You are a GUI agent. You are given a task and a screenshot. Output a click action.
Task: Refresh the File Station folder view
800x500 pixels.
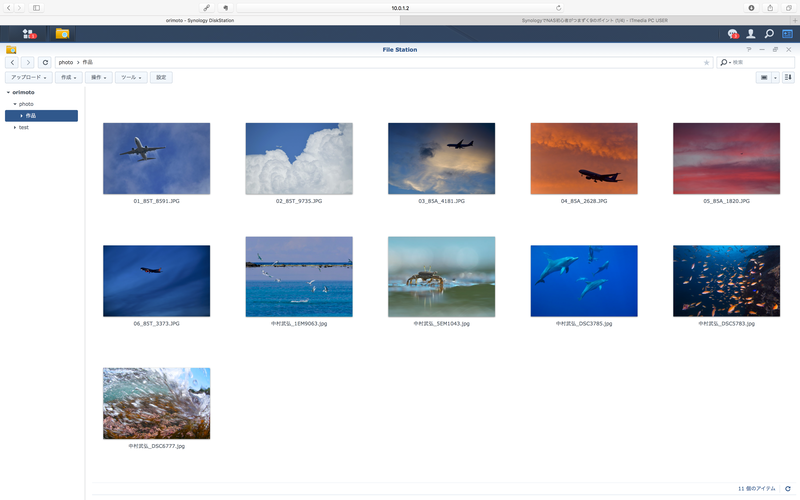(45, 62)
